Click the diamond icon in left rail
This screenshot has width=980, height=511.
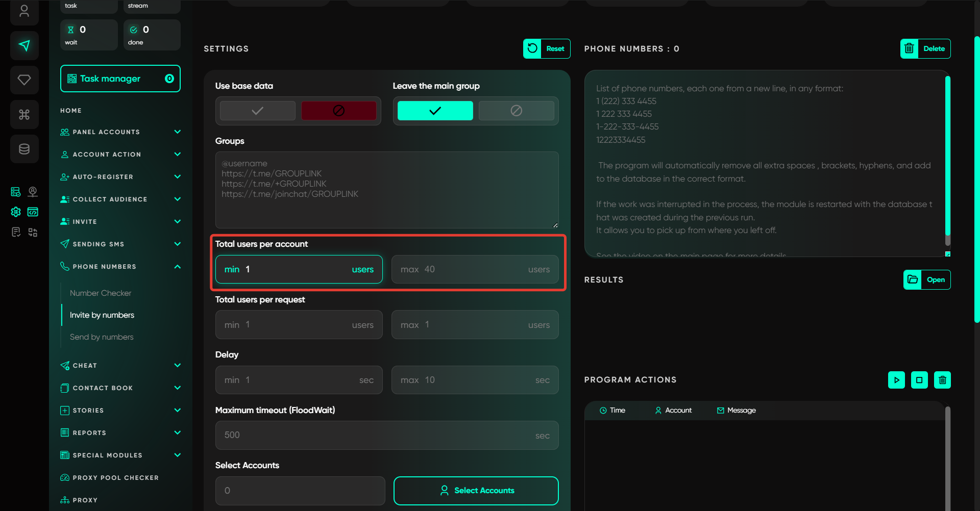pyautogui.click(x=24, y=80)
